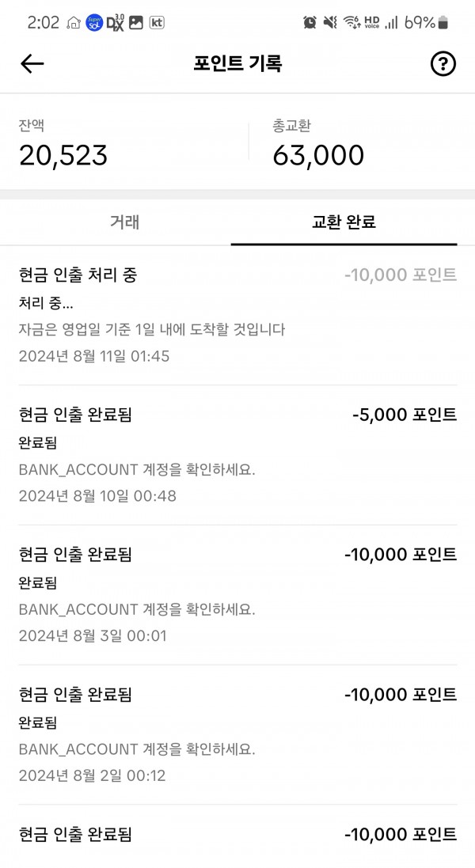Switch to the 거래 tab
Viewport: 475px width, 868px height.
(125, 222)
